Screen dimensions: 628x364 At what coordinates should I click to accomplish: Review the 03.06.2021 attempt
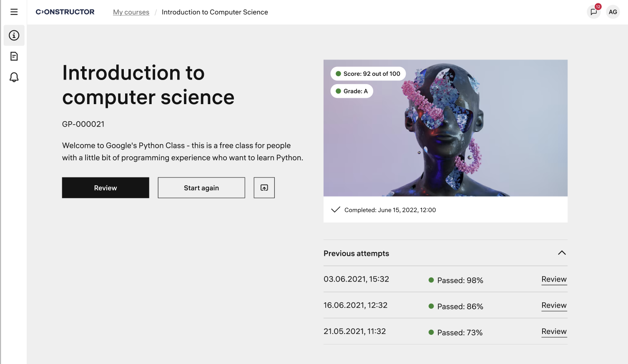(x=554, y=279)
